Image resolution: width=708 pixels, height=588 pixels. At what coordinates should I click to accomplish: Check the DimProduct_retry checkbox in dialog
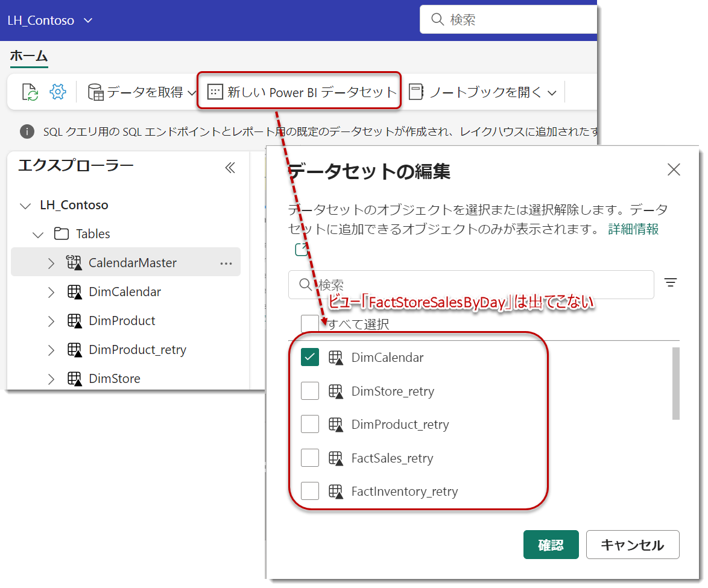[x=310, y=424]
